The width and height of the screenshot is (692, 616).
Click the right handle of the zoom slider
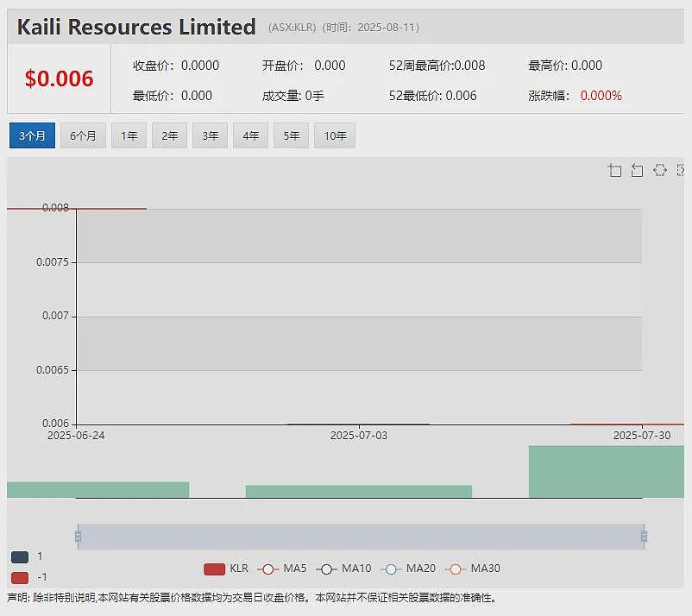[x=644, y=537]
